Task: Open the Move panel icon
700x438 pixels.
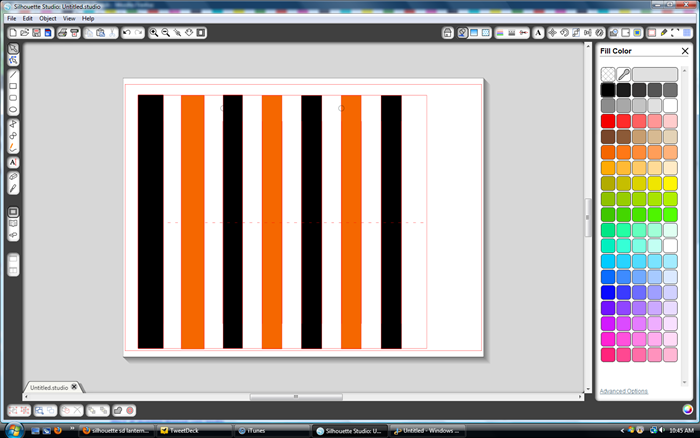Action: click(553, 33)
